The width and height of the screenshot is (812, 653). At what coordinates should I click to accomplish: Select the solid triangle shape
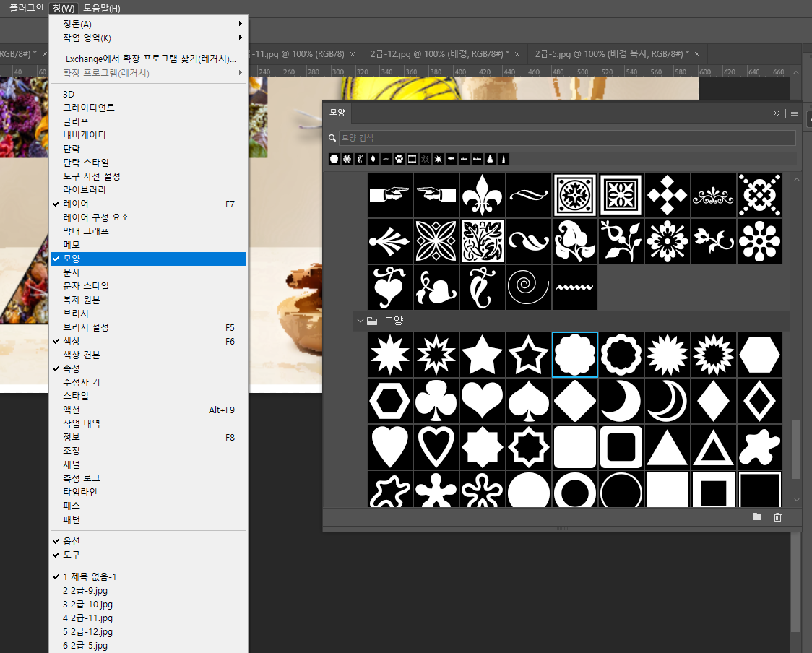[667, 447]
